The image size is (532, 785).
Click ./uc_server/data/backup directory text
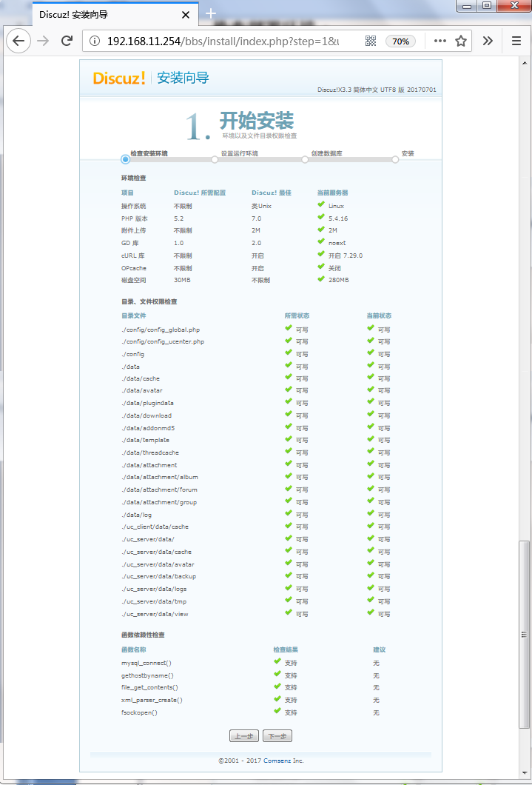click(x=158, y=576)
